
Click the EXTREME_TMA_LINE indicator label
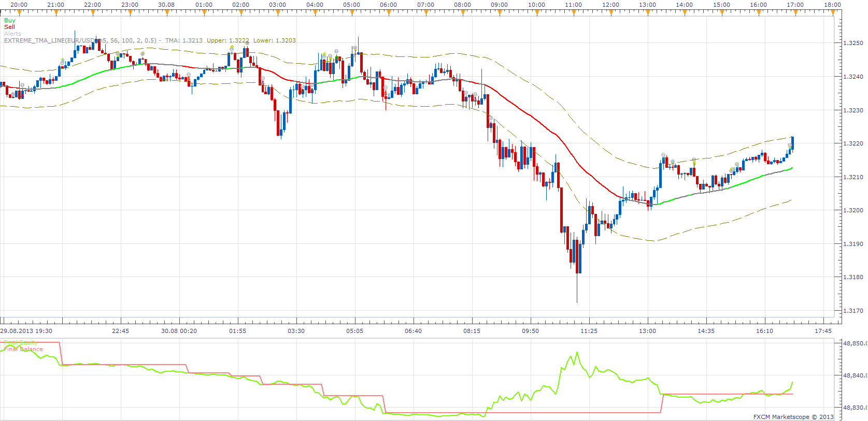150,40
